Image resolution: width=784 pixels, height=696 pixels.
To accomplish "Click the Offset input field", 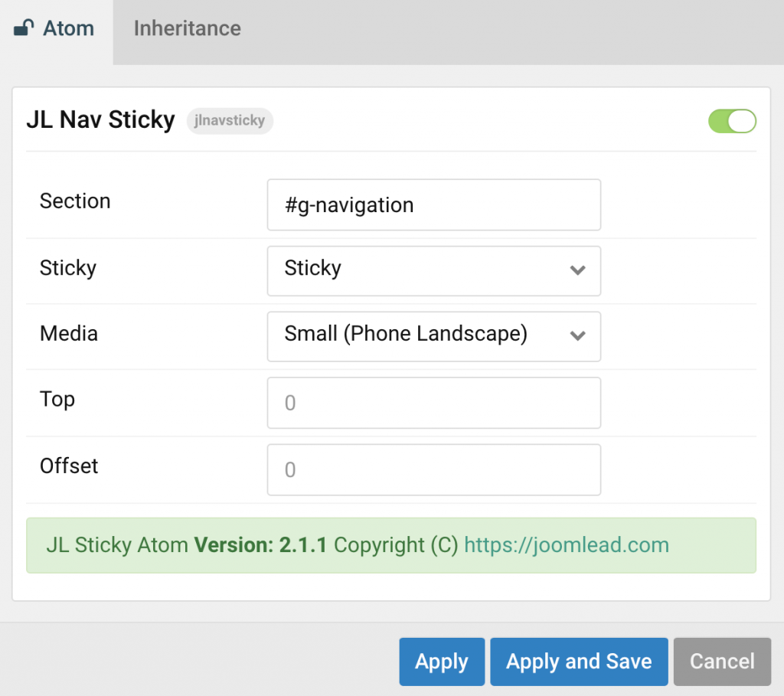I will (433, 469).
